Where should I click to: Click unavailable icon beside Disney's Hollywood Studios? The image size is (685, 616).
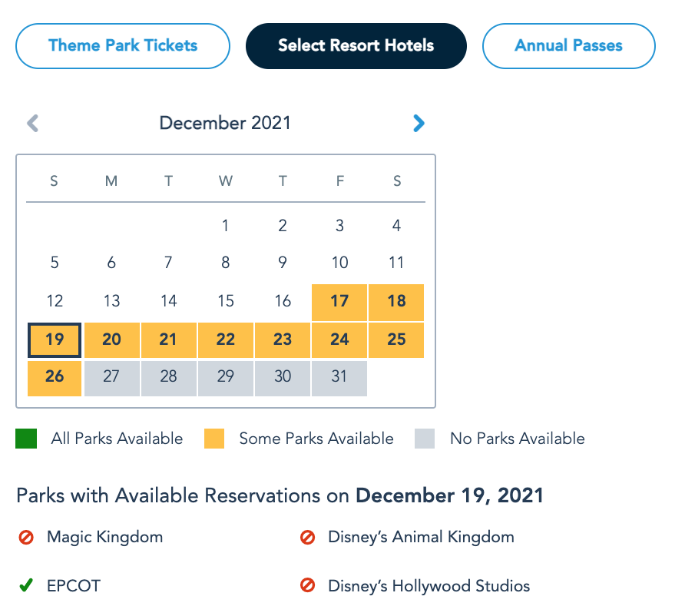pos(307,586)
